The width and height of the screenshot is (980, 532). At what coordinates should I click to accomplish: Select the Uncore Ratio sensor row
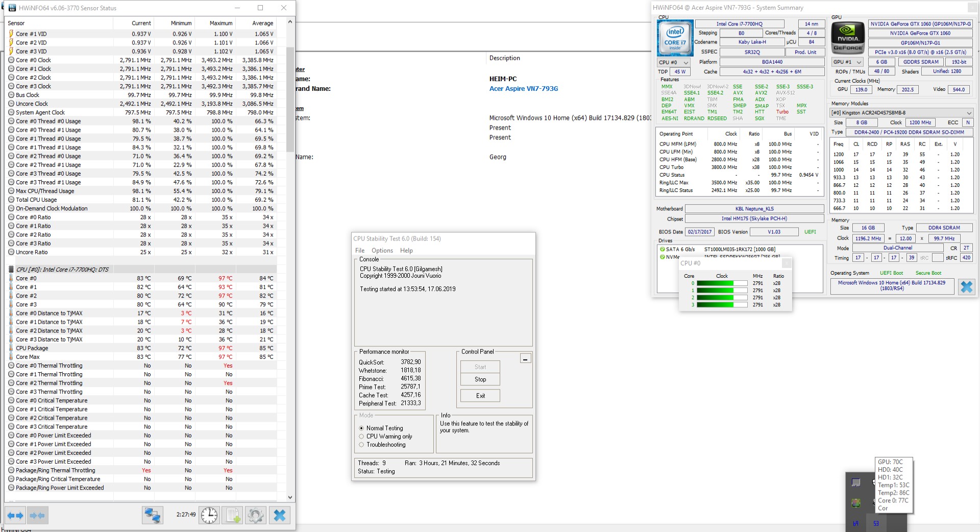point(142,252)
